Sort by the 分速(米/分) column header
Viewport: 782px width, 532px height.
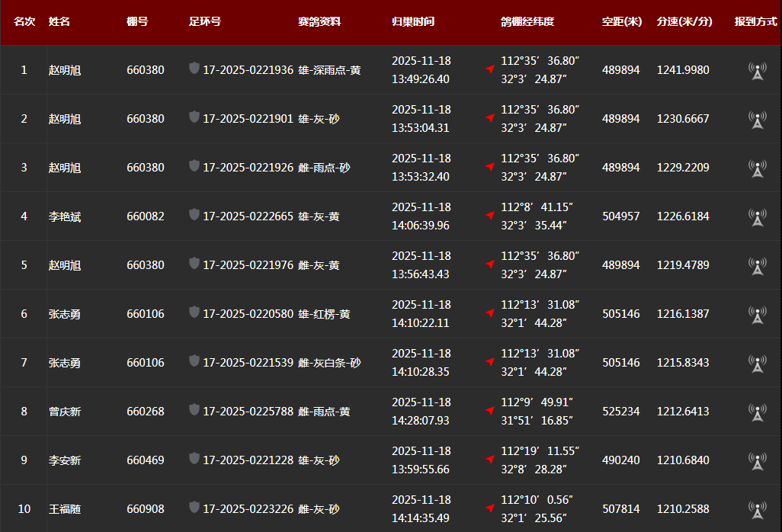pos(684,21)
